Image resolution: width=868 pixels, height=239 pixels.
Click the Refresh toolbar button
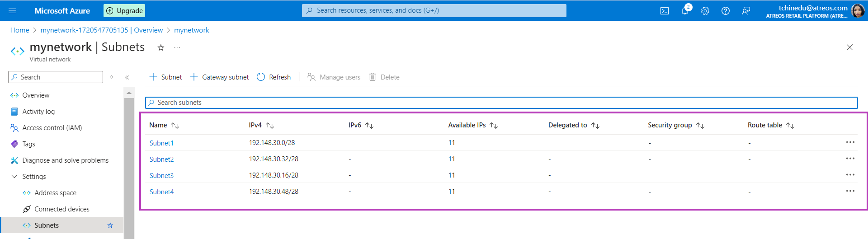coord(274,77)
